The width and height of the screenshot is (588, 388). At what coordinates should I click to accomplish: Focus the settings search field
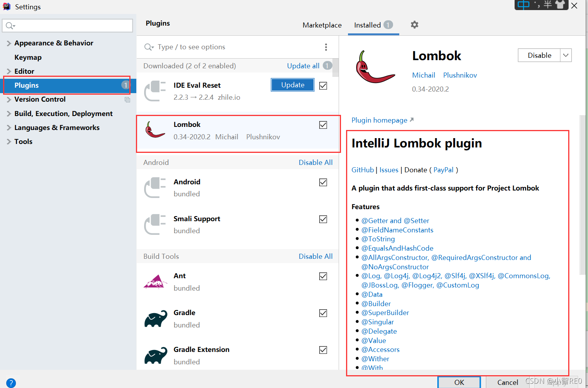(68, 26)
